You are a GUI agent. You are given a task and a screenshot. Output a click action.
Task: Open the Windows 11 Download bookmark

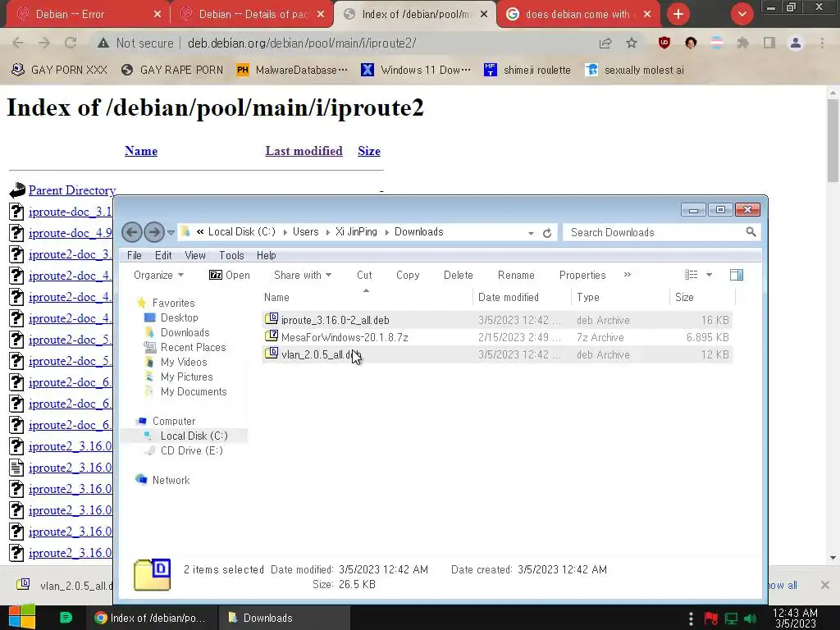(x=416, y=70)
